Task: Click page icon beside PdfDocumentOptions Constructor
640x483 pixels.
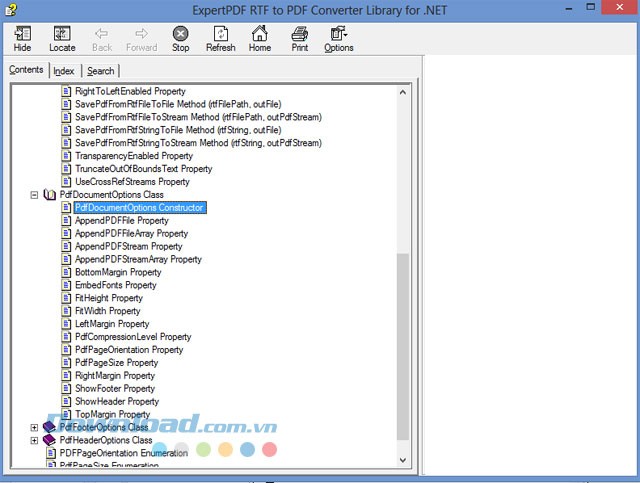Action: [x=66, y=207]
